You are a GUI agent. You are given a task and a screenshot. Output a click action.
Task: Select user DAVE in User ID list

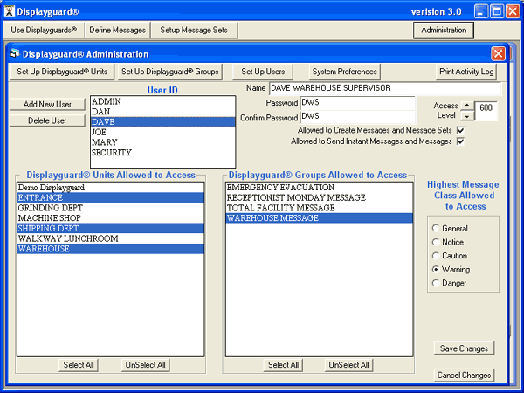163,122
